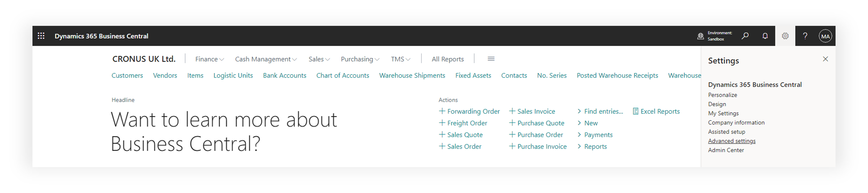Close the Settings panel

pyautogui.click(x=825, y=59)
